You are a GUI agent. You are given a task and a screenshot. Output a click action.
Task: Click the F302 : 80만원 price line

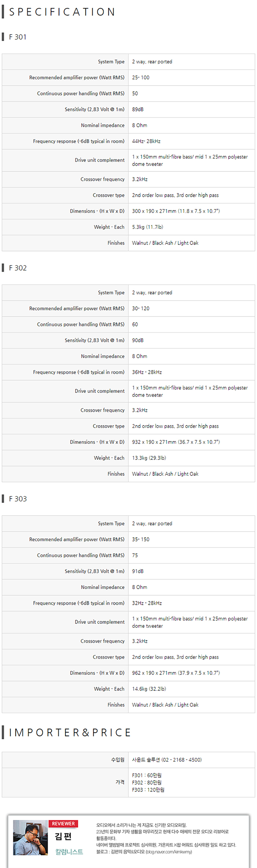[x=146, y=782]
